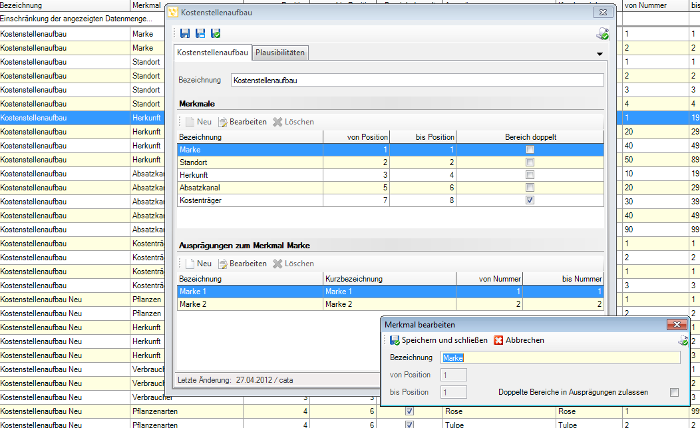Toggle Bereich doppelt checkbox for Standort

[530, 162]
